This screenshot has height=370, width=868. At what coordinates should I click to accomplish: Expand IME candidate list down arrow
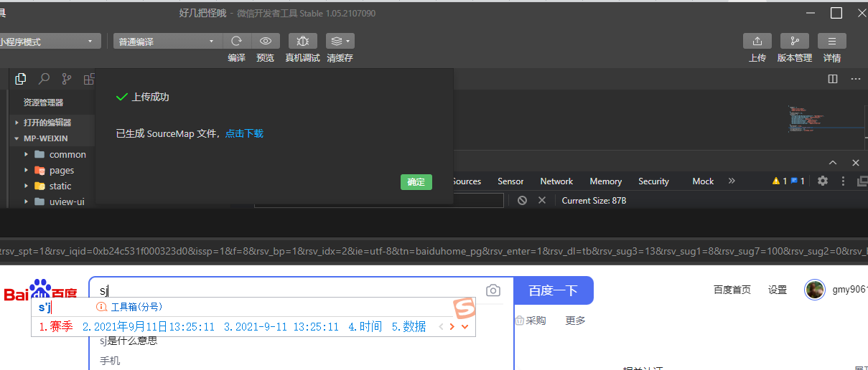[x=465, y=327]
